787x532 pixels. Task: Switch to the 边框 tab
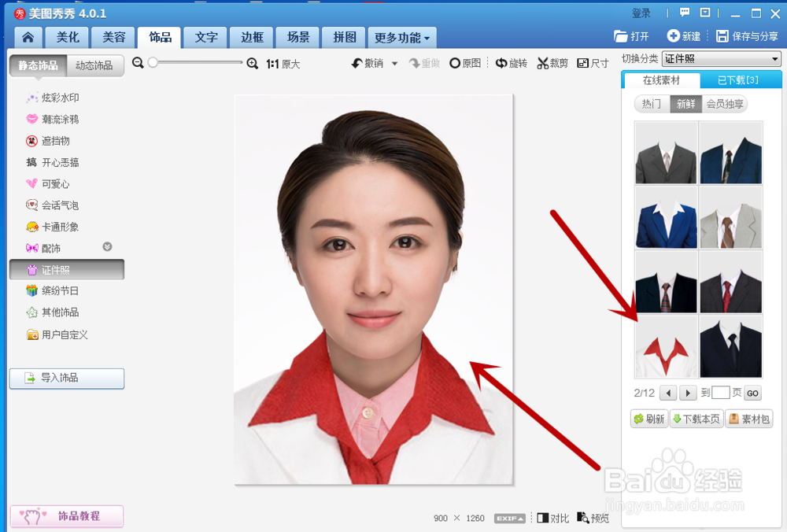(252, 37)
